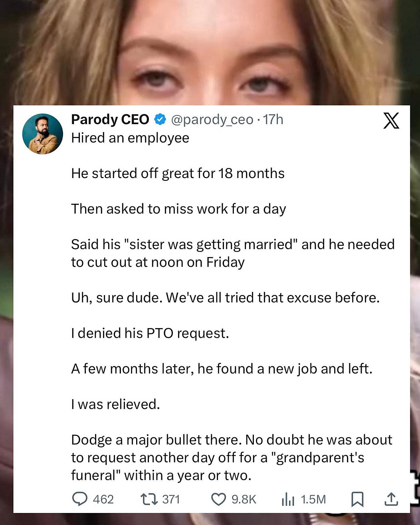Open the Parody CEO display name
Viewport: 420px width, 525px height.
110,119
